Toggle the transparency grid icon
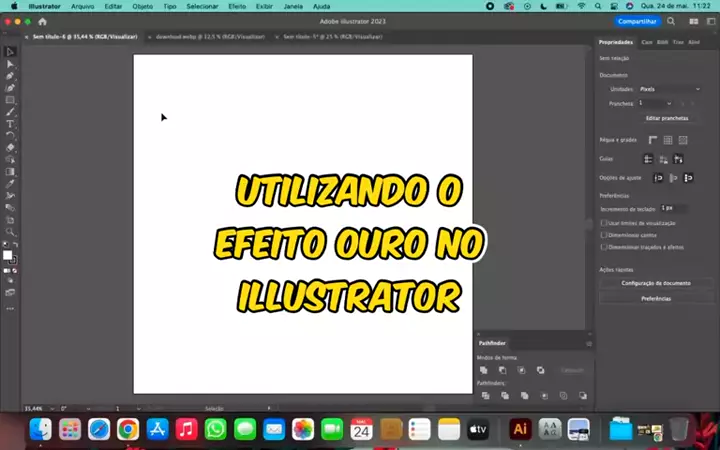 click(x=683, y=140)
